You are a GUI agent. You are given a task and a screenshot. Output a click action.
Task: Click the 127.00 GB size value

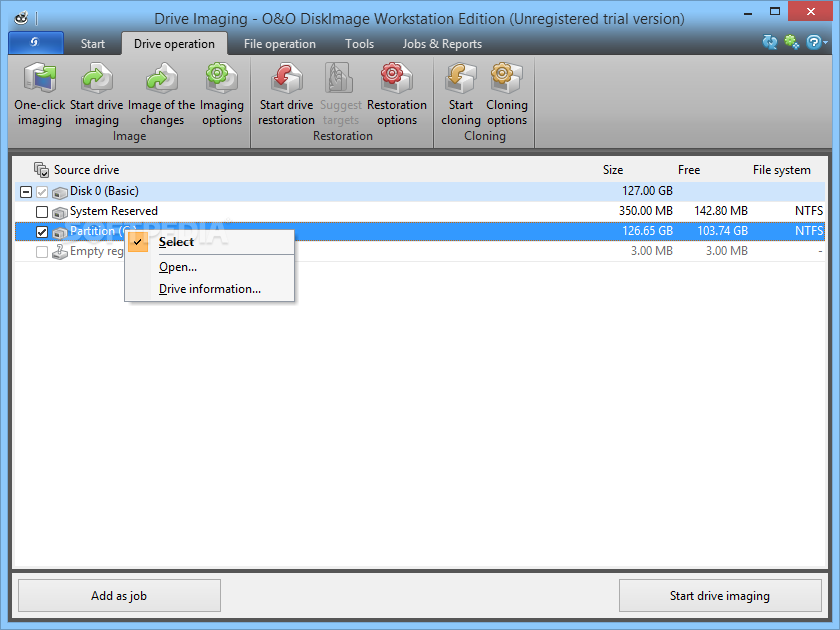[647, 191]
